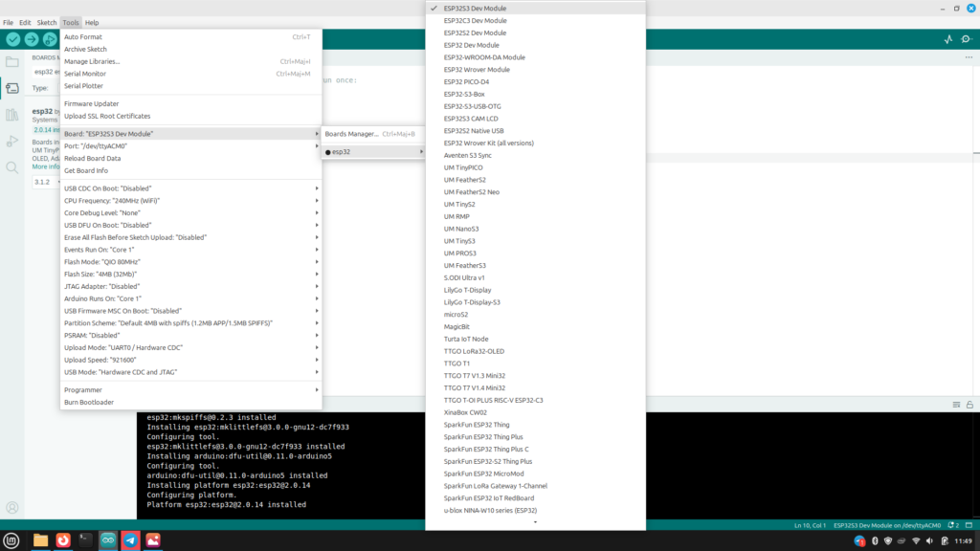Expand the esp32 boards submenu
The height and width of the screenshot is (551, 980).
[x=373, y=152]
